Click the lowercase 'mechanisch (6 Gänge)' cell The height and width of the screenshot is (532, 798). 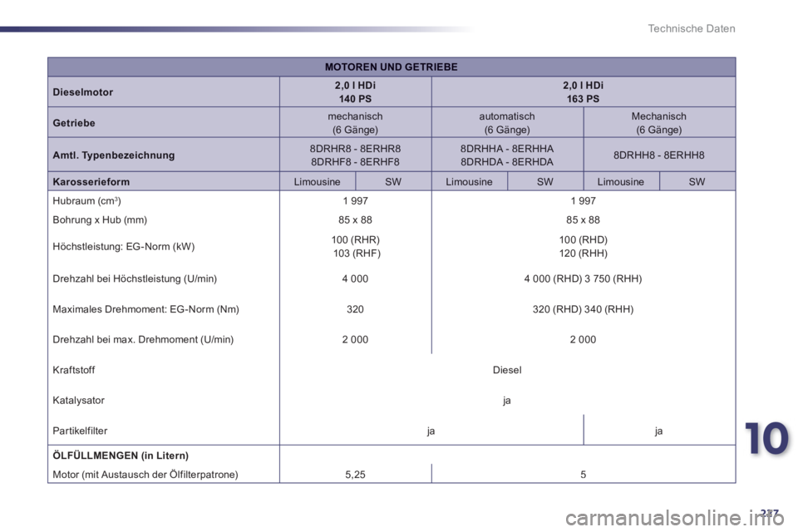[355, 123]
